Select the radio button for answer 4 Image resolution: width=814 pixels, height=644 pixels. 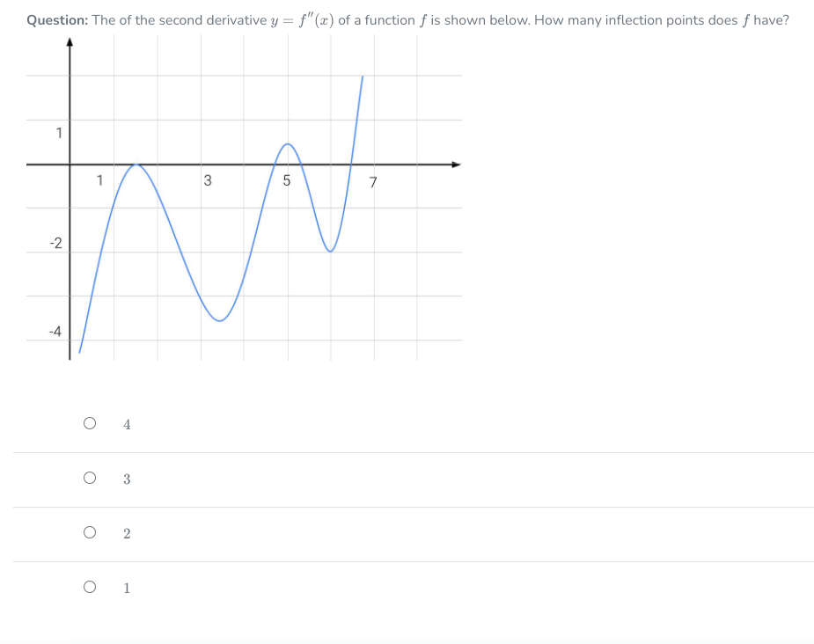pyautogui.click(x=89, y=423)
